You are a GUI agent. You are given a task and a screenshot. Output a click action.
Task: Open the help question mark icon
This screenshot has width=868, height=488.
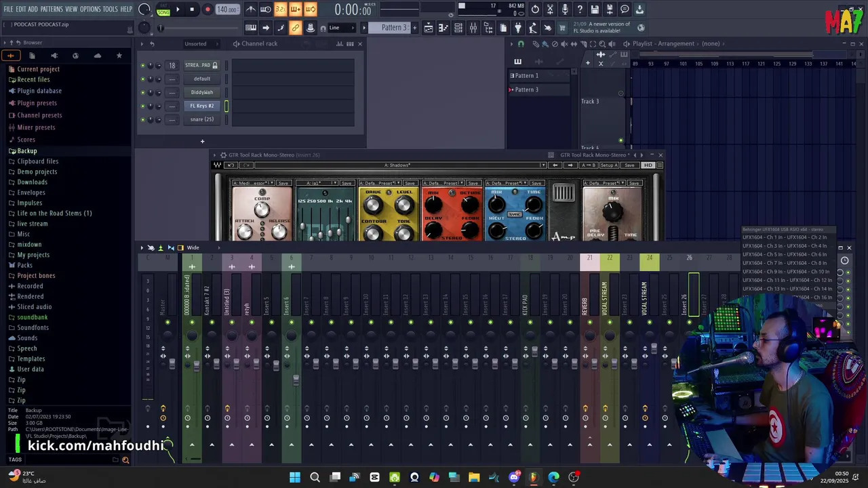[x=580, y=9]
